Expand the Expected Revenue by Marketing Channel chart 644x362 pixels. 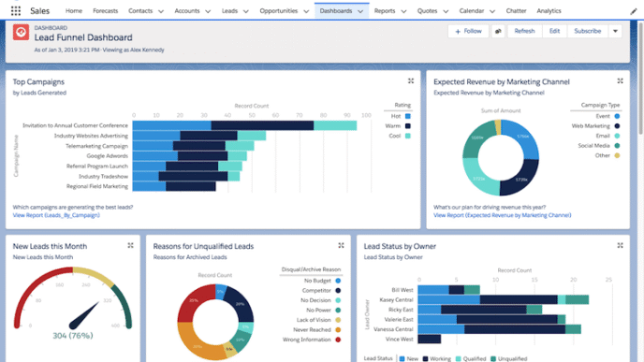pos(621,81)
